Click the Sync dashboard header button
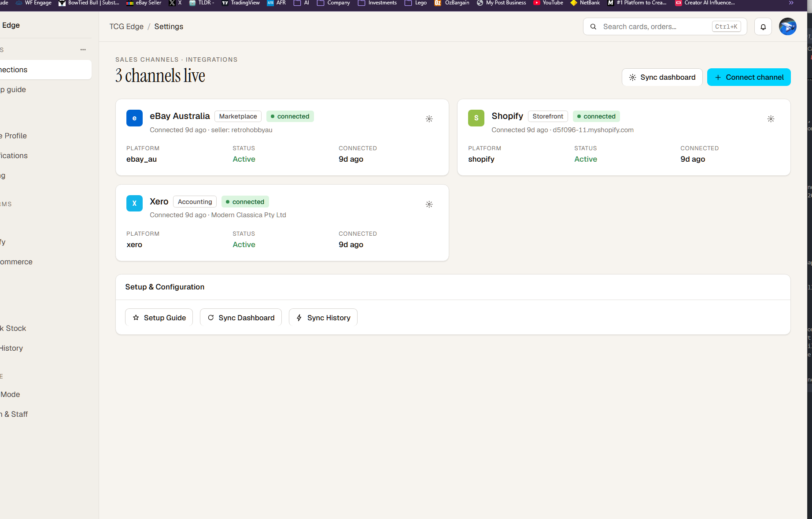The height and width of the screenshot is (519, 812). (662, 77)
